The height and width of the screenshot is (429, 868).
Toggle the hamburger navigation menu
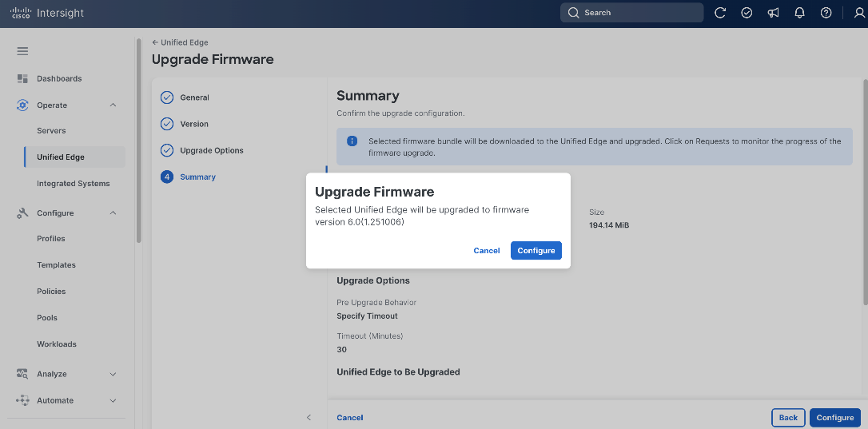22,51
